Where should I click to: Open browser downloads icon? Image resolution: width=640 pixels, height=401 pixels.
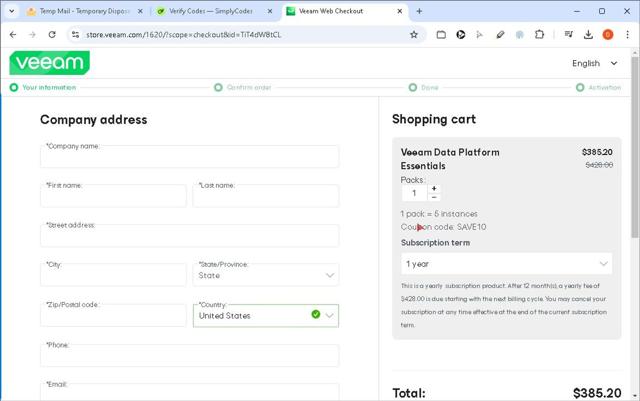(x=588, y=35)
